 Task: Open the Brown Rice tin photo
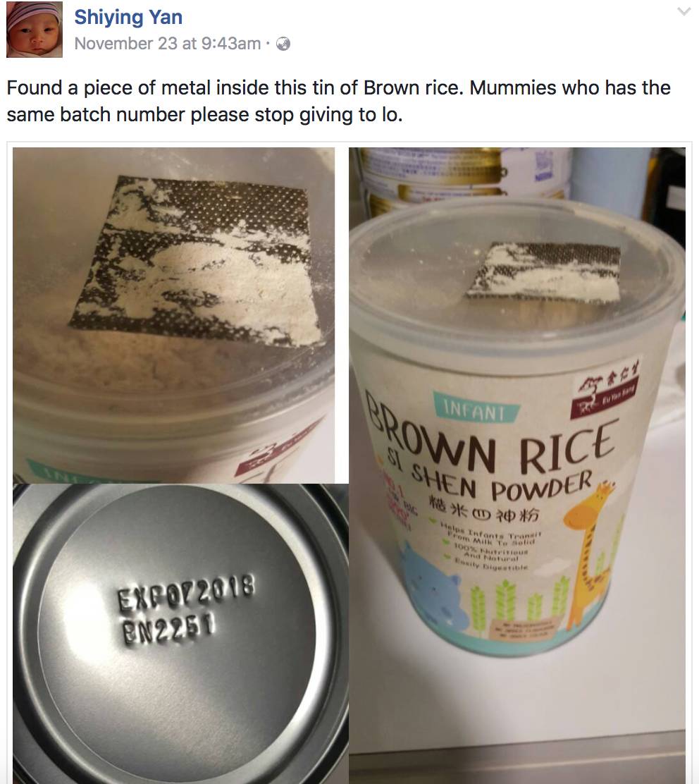tap(517, 465)
